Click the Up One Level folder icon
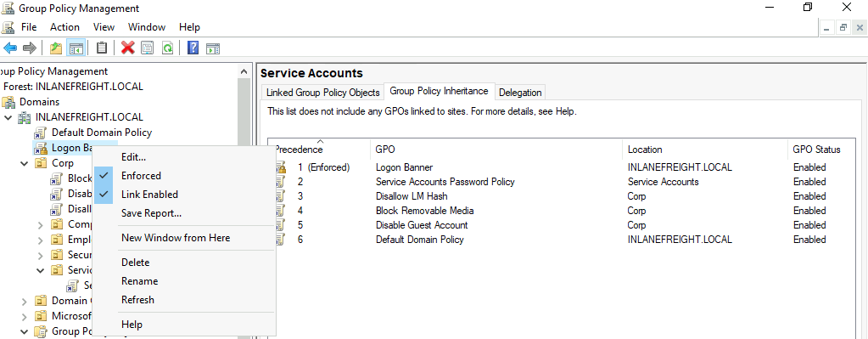Image resolution: width=868 pixels, height=339 pixels. tap(55, 48)
